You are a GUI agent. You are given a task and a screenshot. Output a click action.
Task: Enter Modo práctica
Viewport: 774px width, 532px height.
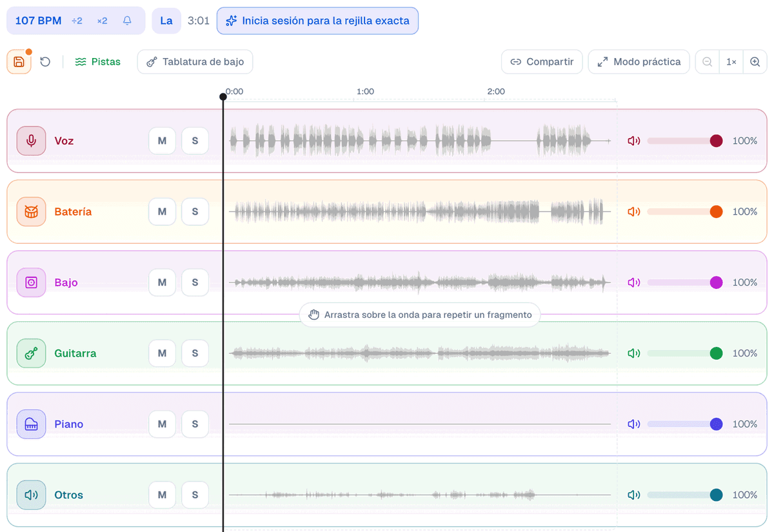pos(639,62)
